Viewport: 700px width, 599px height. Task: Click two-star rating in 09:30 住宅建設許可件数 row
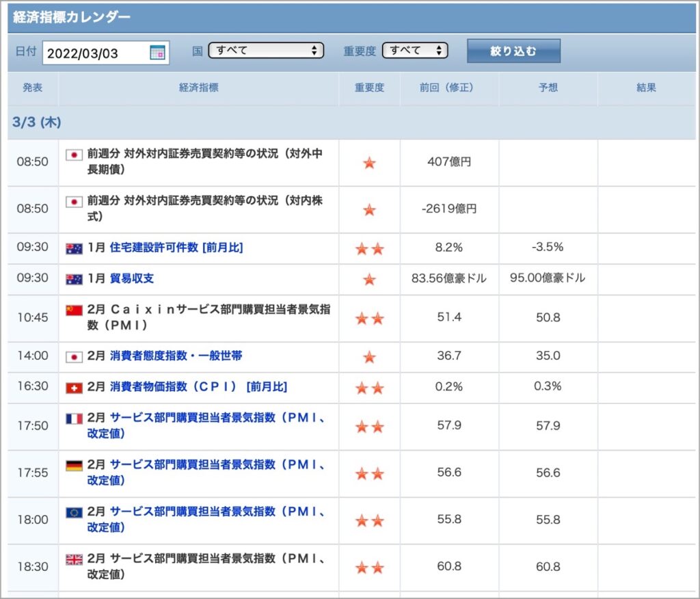tap(370, 248)
